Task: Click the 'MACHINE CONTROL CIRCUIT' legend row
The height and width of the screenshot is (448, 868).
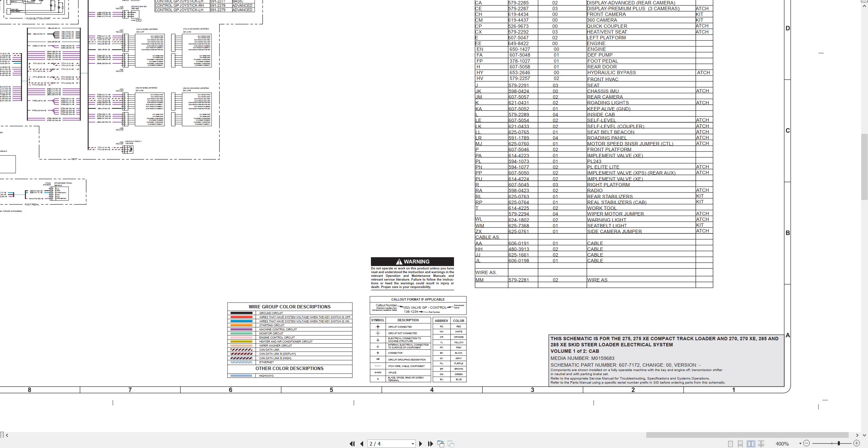Action: (x=290, y=329)
